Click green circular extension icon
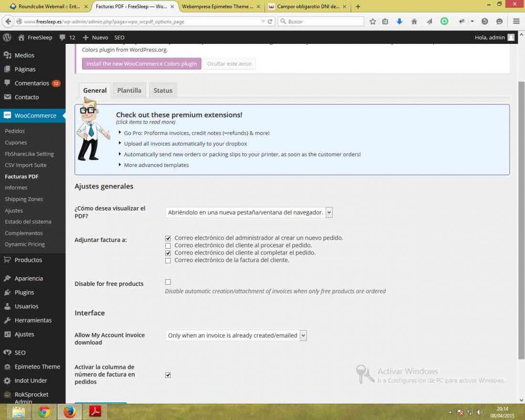 point(444,21)
